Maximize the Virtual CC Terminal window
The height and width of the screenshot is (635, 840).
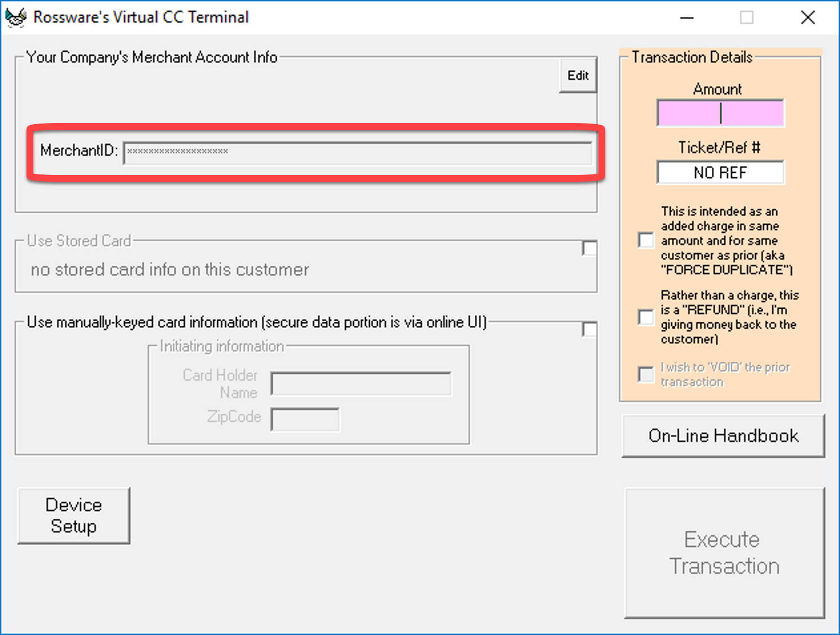pyautogui.click(x=747, y=17)
